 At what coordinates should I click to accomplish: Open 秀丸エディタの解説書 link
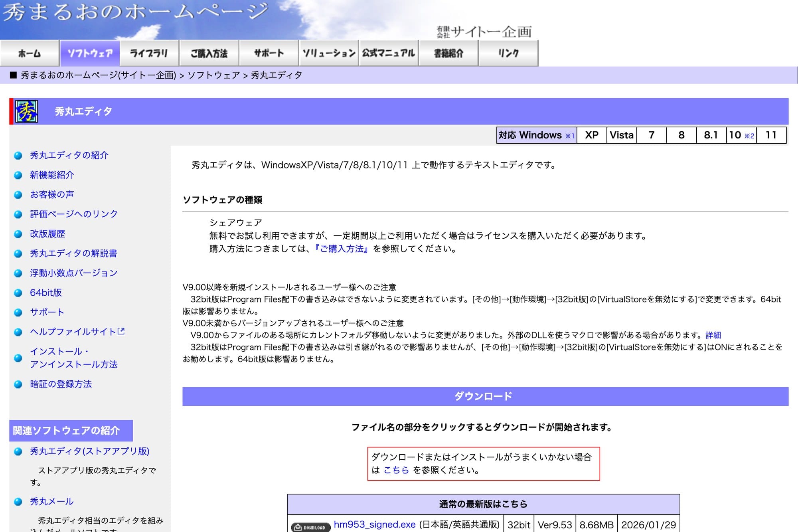click(x=73, y=253)
